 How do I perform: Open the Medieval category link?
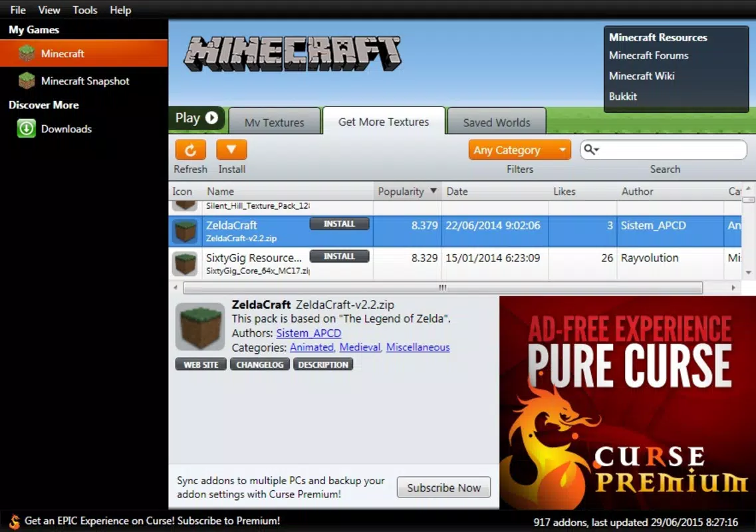pos(360,347)
